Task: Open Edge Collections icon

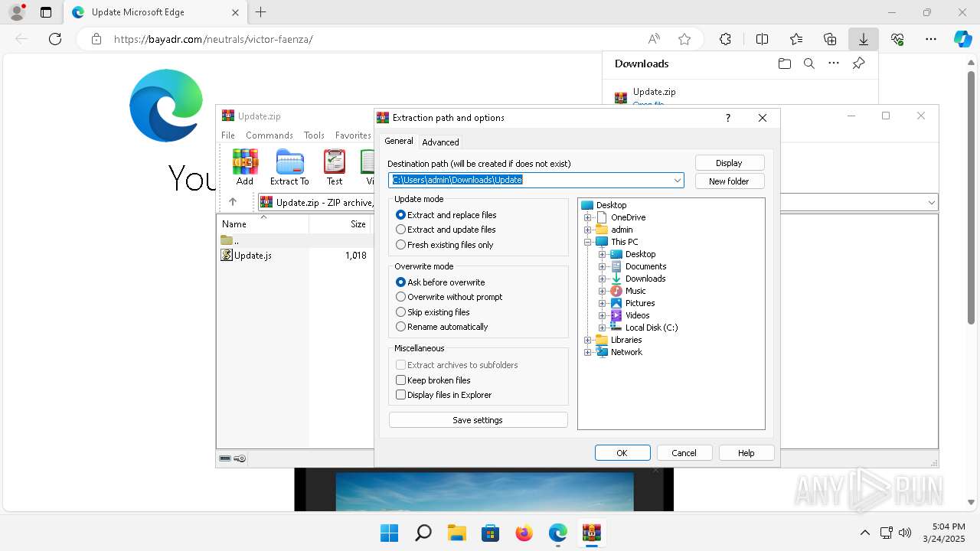Action: coord(830,39)
